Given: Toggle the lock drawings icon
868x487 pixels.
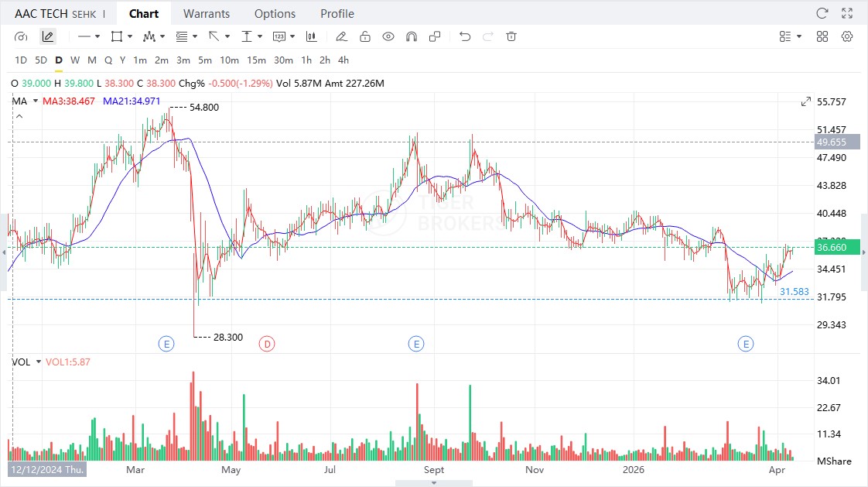Looking at the screenshot, I should [365, 36].
